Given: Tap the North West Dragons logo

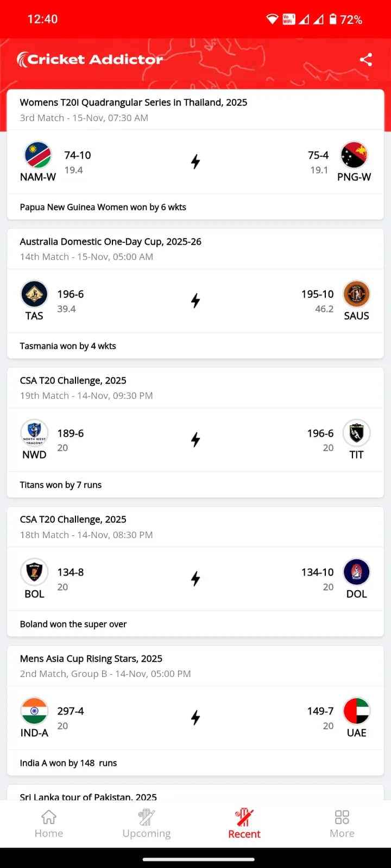Looking at the screenshot, I should pos(34,433).
